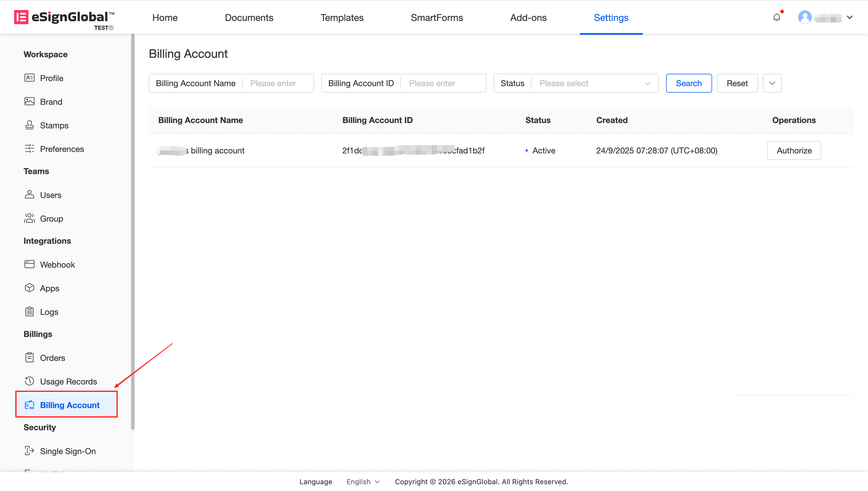Expand the account menu arrow

click(x=849, y=17)
